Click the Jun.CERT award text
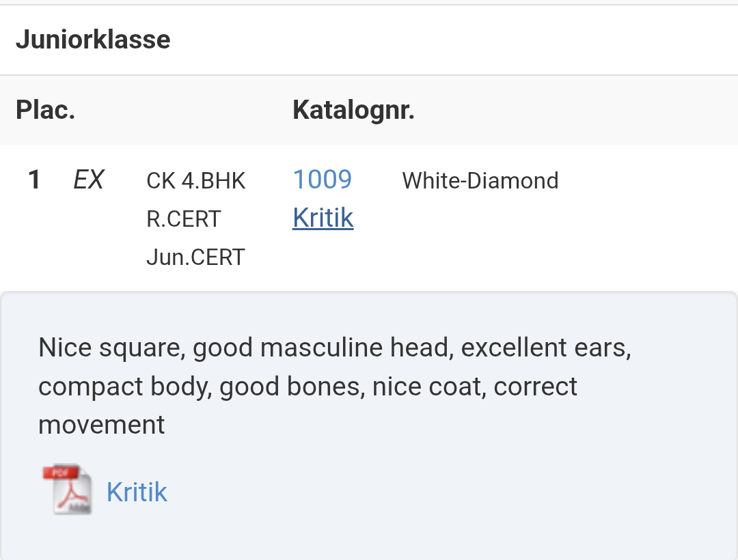The image size is (738, 560). pyautogui.click(x=195, y=257)
